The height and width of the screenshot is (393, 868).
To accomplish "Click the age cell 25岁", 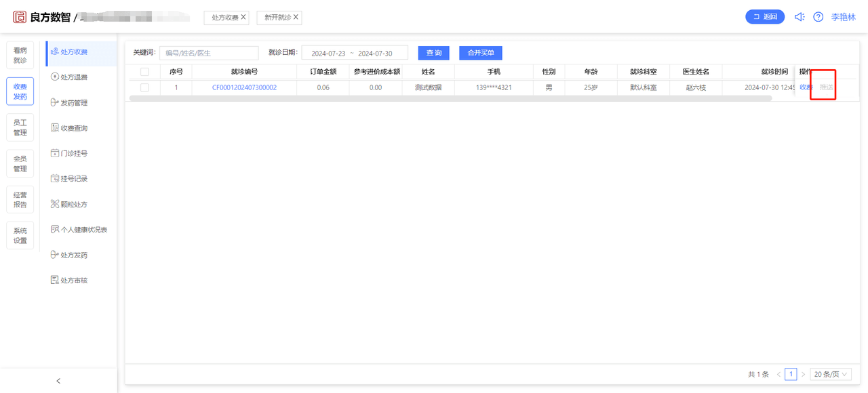I will point(591,87).
